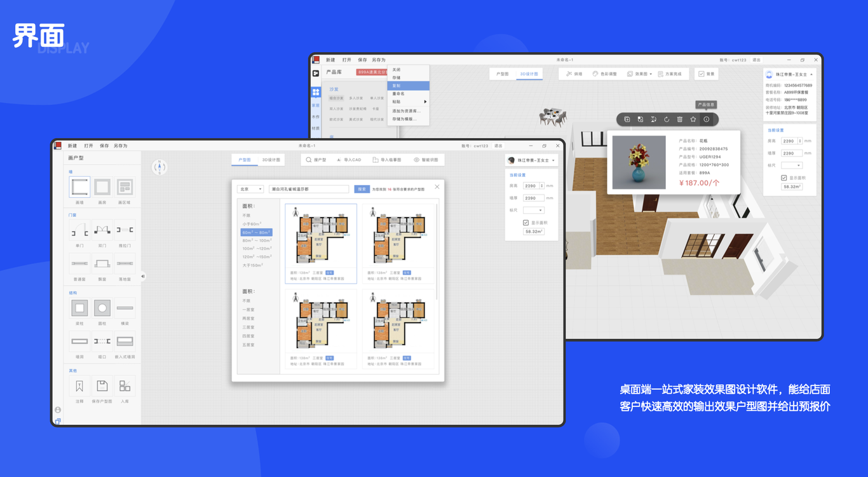Select the 梁柱 square column icon
The width and height of the screenshot is (868, 477).
click(x=79, y=308)
